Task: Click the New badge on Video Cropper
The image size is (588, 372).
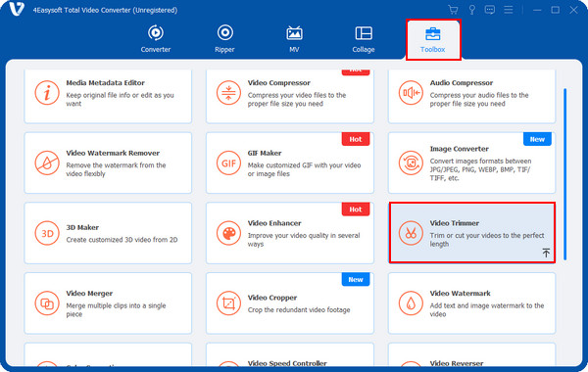Action: tap(356, 279)
